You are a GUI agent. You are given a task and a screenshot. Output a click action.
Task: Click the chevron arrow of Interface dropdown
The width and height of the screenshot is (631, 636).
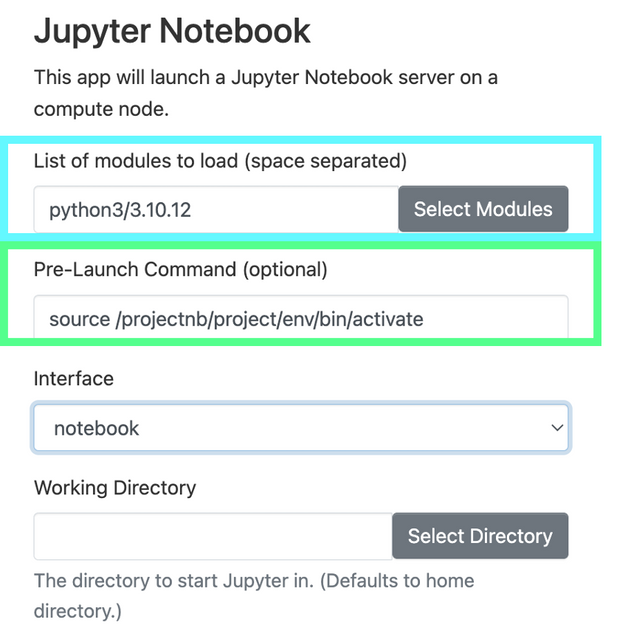557,428
